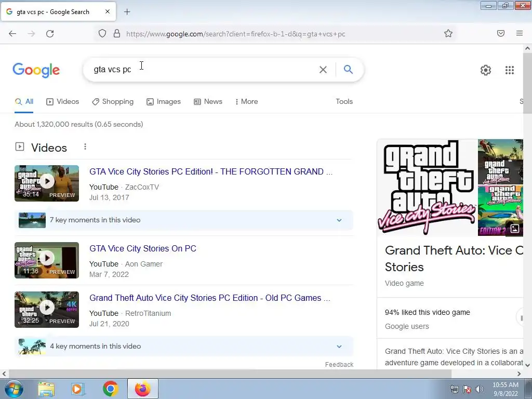Viewport: 532px width, 399px height.
Task: Click the About 1,320,000 results text
Action: pyautogui.click(x=79, y=124)
